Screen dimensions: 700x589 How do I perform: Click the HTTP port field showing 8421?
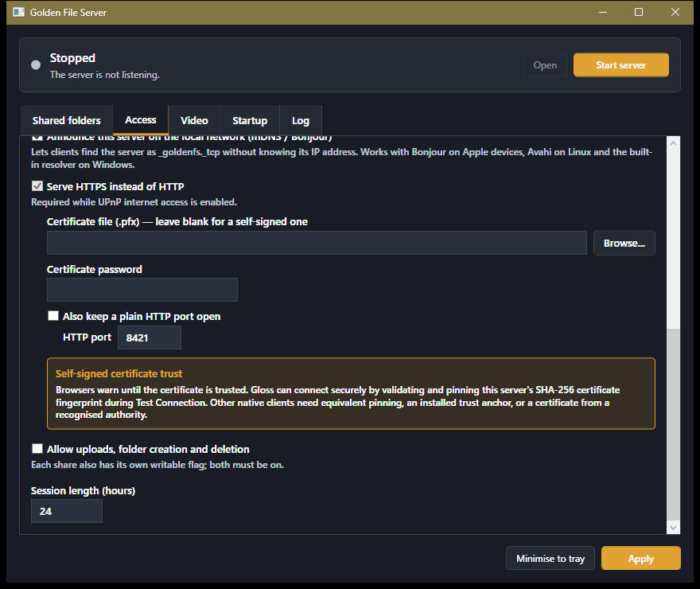[150, 337]
